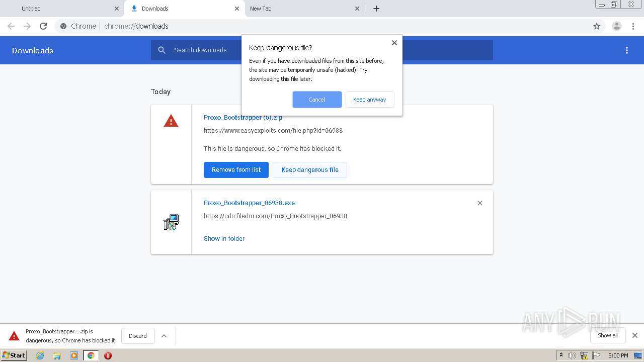Click the easyexploits.com source URL
Viewport: 644px width, 362px height.
273,131
